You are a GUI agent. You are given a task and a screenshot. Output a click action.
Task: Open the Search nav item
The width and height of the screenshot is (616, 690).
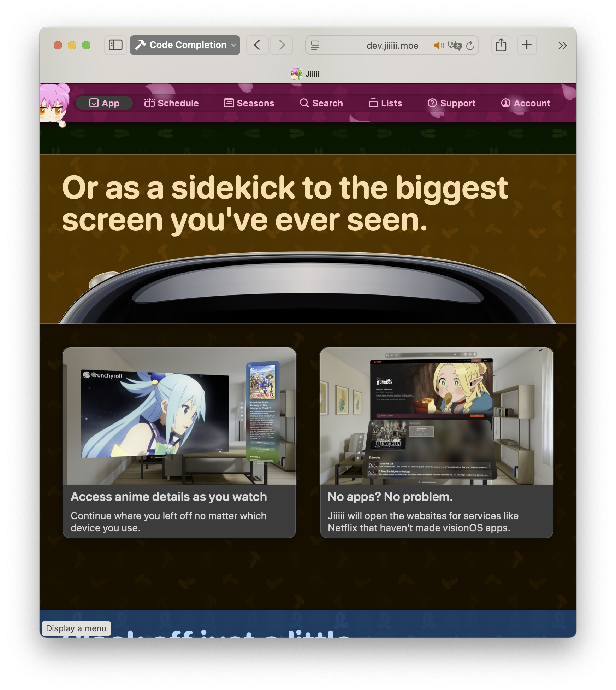pyautogui.click(x=321, y=103)
